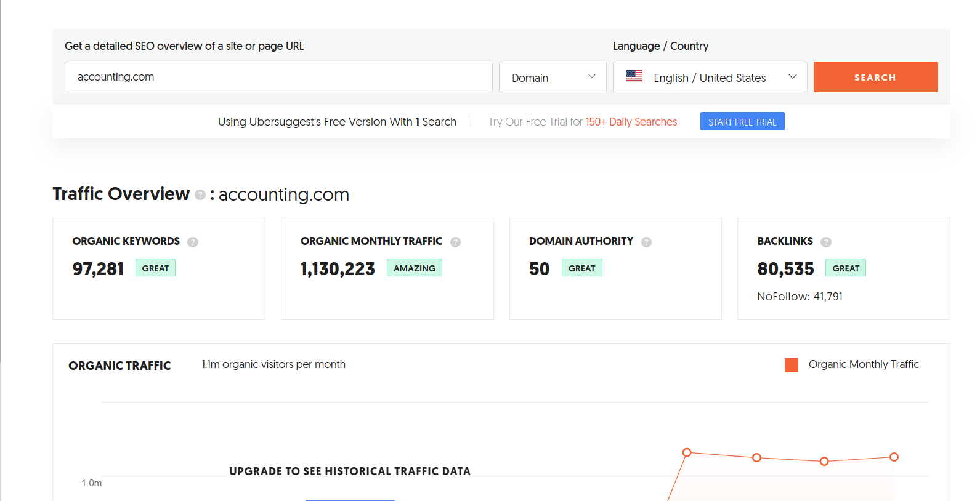The width and height of the screenshot is (980, 501).
Task: Click the GREAT badge next to 97,281
Action: point(155,268)
